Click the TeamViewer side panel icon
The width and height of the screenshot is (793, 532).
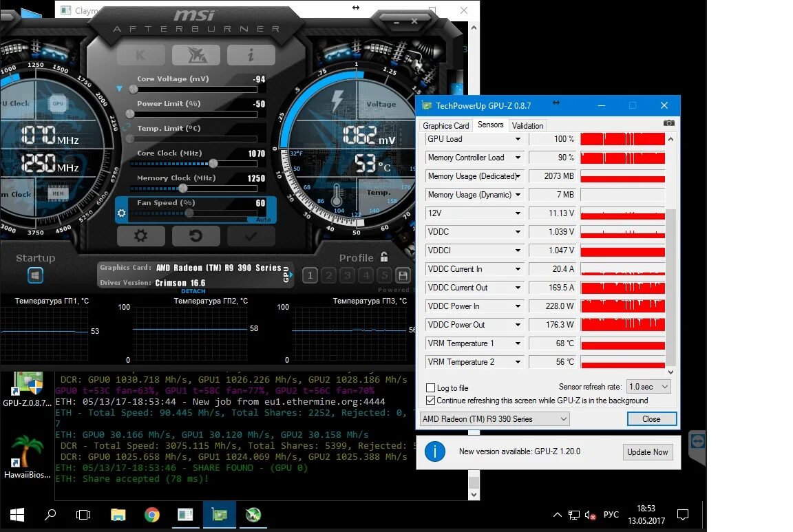pyautogui.click(x=697, y=441)
